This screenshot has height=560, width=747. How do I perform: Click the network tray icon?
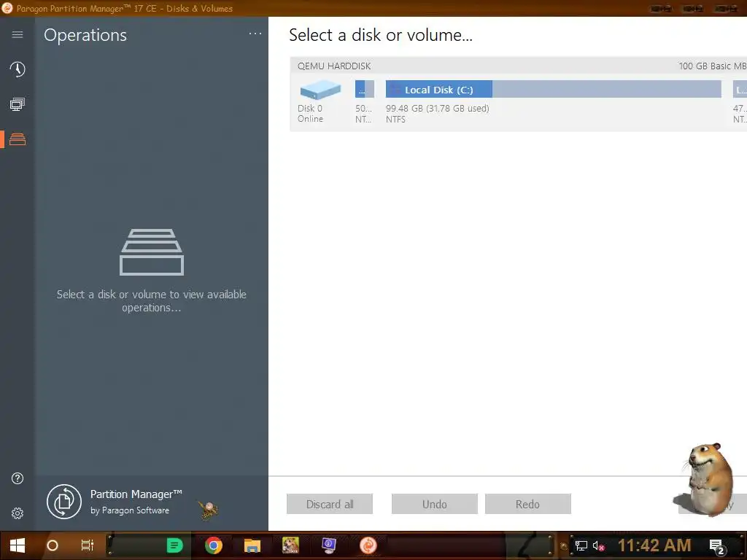coord(581,545)
